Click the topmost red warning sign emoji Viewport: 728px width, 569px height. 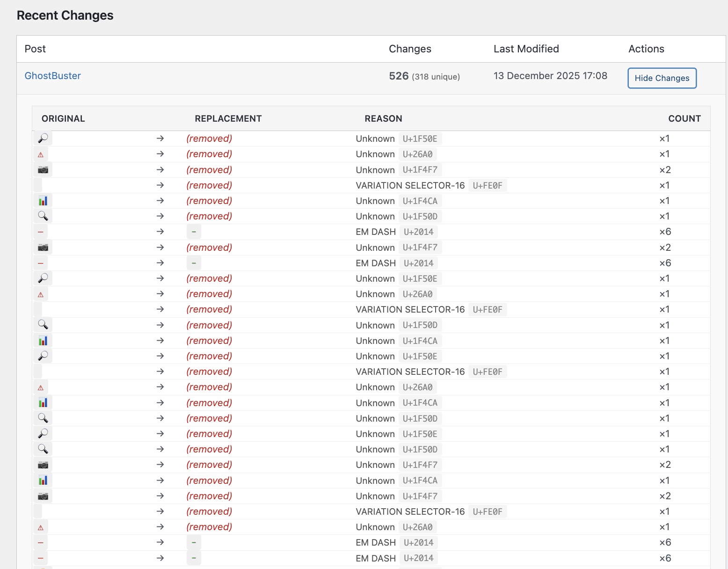click(x=41, y=154)
